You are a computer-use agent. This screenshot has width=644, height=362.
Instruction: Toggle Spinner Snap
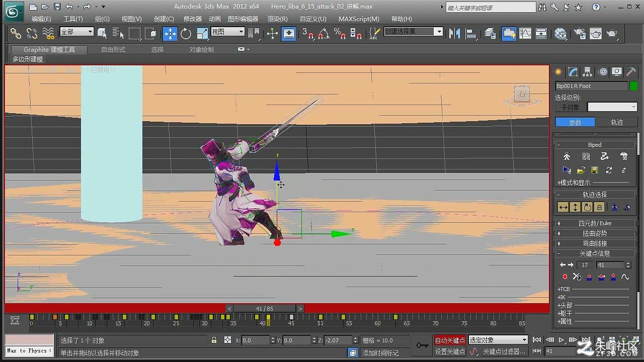pyautogui.click(x=356, y=33)
